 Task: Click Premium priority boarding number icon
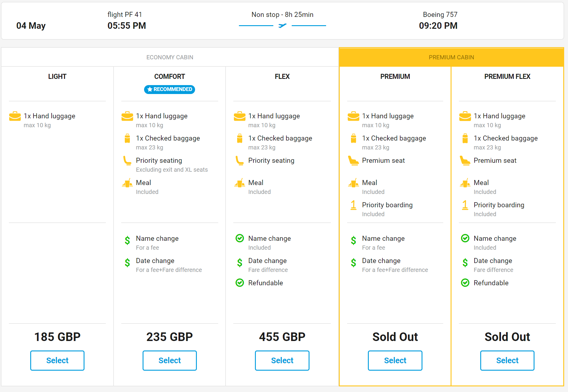[x=353, y=205]
